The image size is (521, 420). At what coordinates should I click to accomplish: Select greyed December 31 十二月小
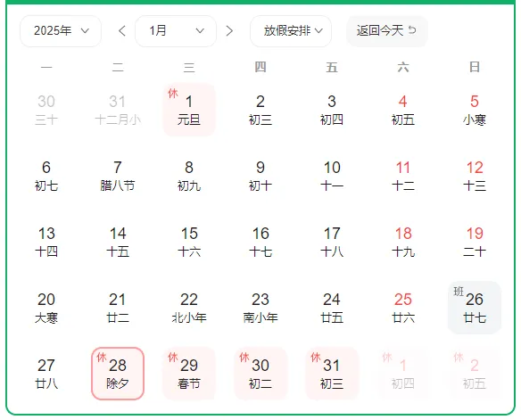pyautogui.click(x=118, y=110)
